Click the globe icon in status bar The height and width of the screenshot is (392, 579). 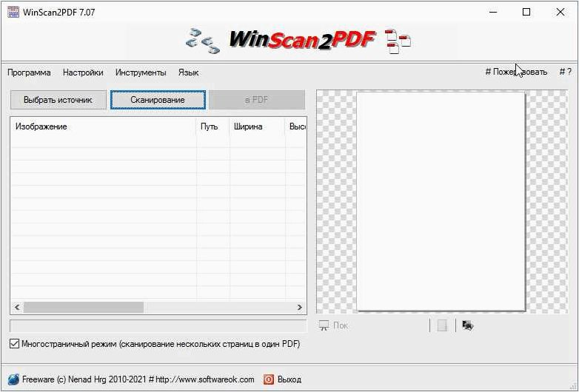tap(13, 379)
